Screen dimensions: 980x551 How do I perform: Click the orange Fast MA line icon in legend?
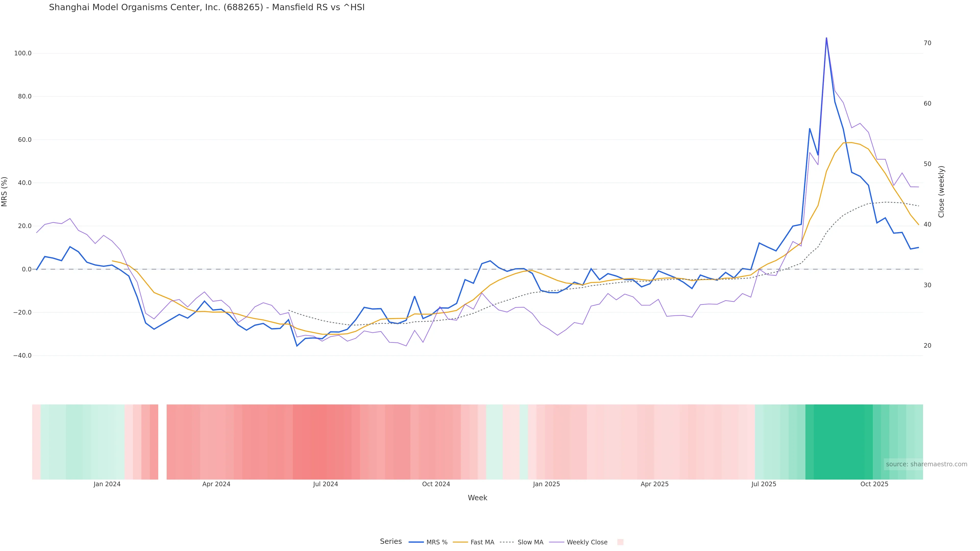tap(460, 542)
